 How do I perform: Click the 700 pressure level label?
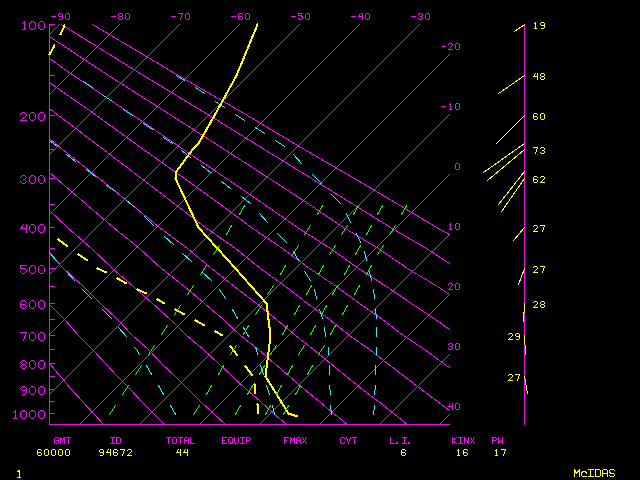tap(33, 337)
